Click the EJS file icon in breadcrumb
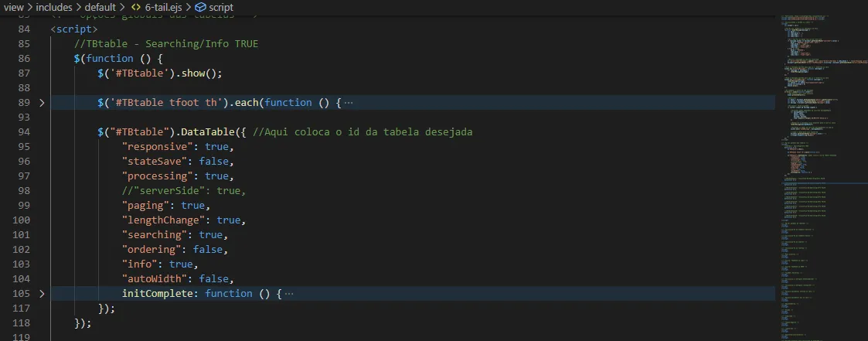The width and height of the screenshot is (868, 341). coord(134,7)
